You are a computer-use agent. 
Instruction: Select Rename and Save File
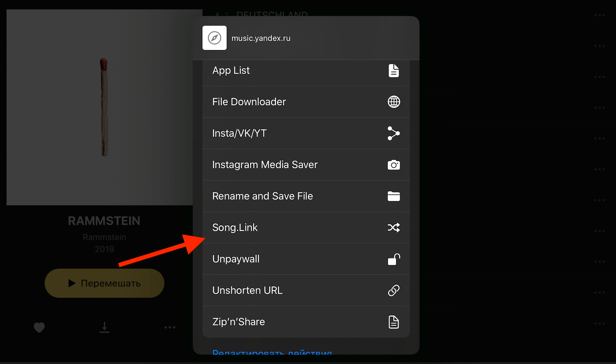pos(306,196)
